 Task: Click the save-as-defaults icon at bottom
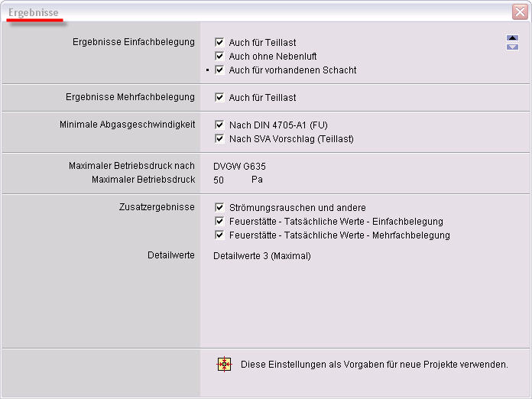point(224,365)
